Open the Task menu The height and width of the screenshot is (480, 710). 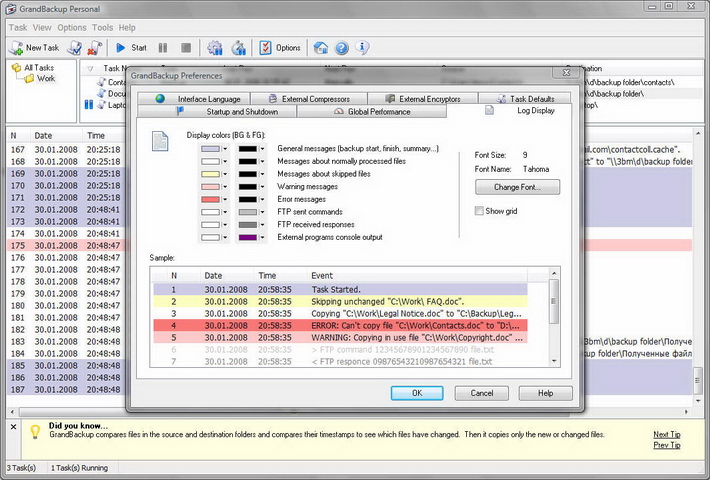click(x=18, y=28)
